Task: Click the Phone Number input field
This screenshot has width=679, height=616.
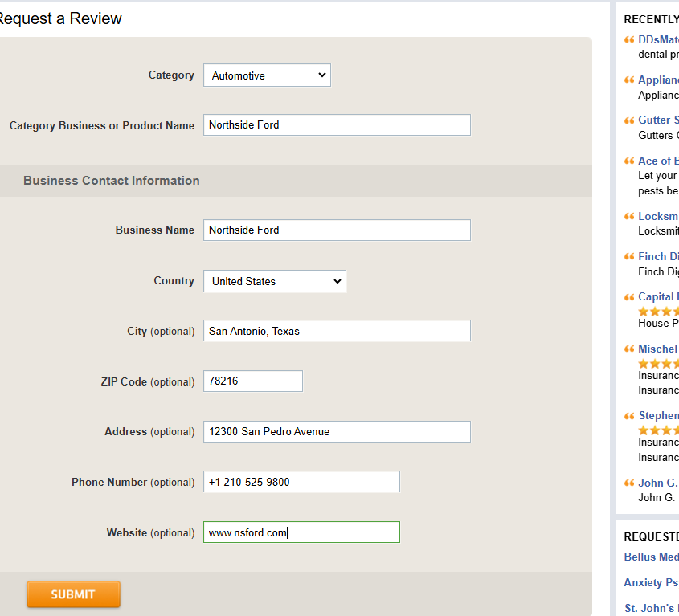Action: (x=301, y=482)
